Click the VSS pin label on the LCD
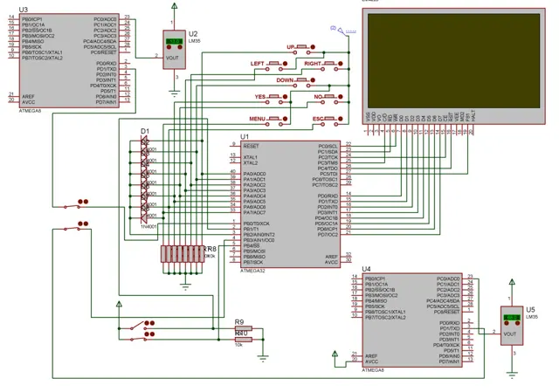This screenshot has width=559, height=392. (368, 117)
